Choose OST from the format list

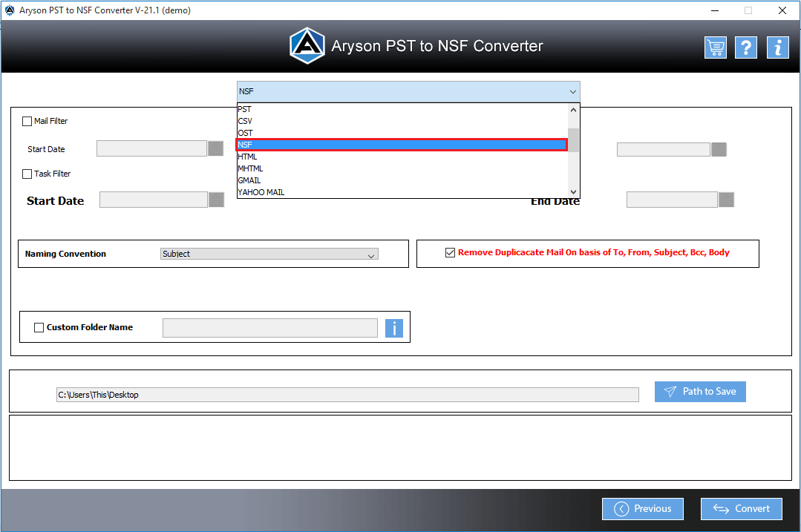(x=402, y=133)
